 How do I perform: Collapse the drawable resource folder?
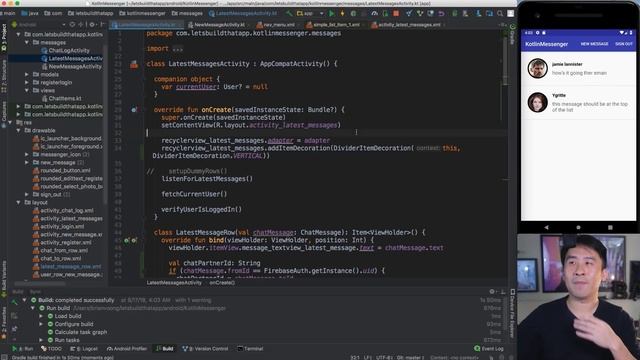click(x=18, y=131)
